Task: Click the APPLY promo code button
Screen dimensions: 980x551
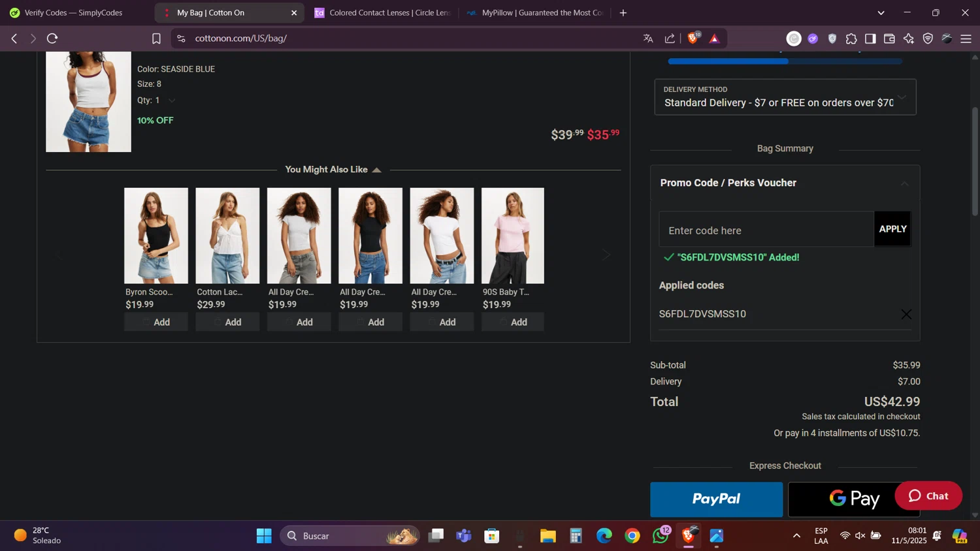Action: [x=892, y=229]
